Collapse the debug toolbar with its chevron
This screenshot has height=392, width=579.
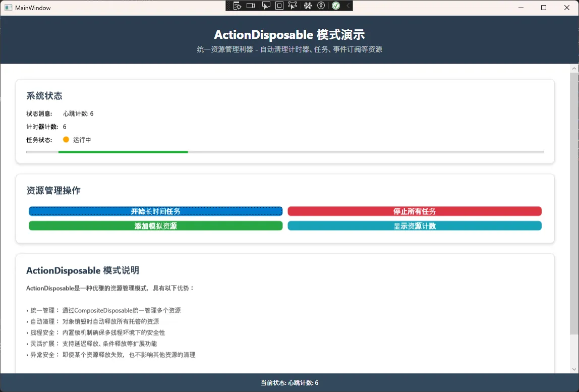(348, 6)
